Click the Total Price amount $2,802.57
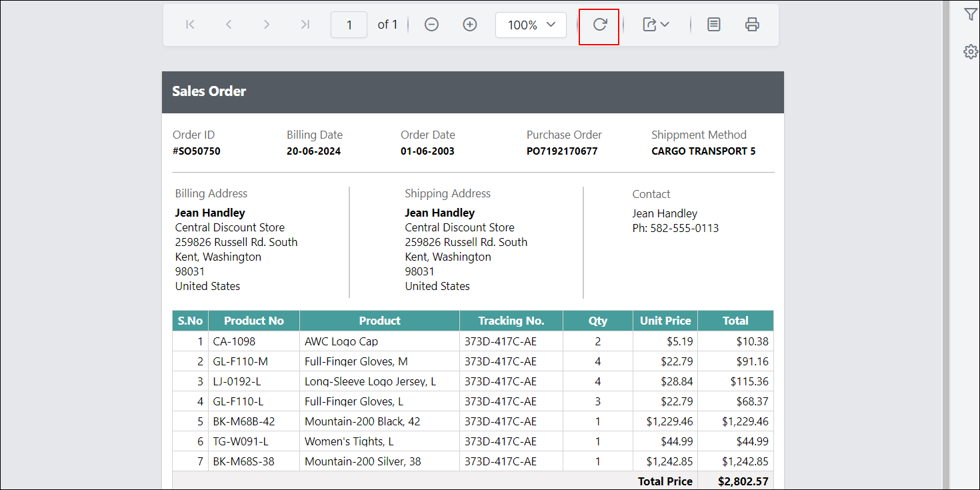This screenshot has height=490, width=980. tap(745, 481)
